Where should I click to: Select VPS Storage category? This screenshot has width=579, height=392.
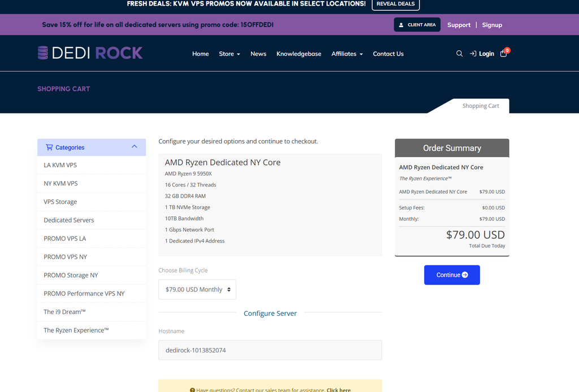click(x=92, y=202)
